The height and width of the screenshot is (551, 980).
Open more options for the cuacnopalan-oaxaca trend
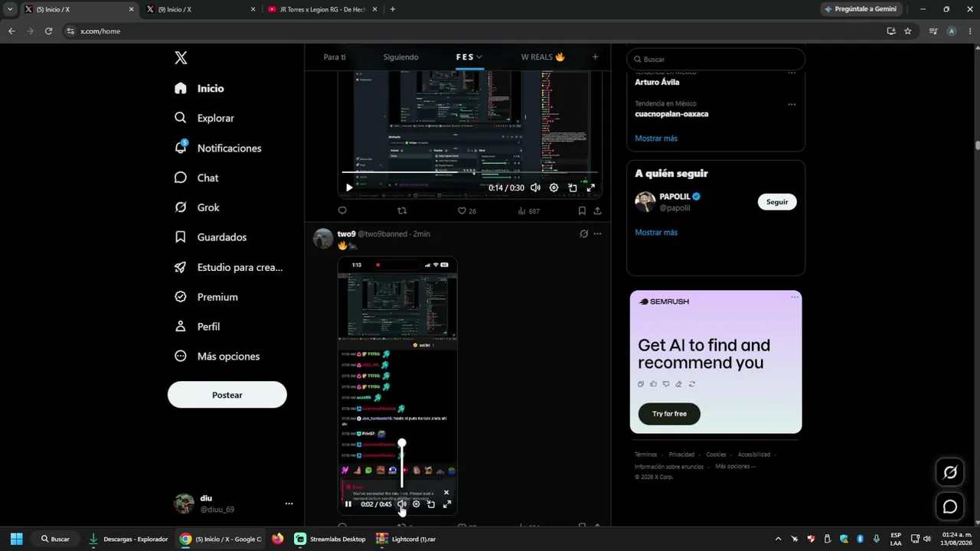pyautogui.click(x=792, y=104)
